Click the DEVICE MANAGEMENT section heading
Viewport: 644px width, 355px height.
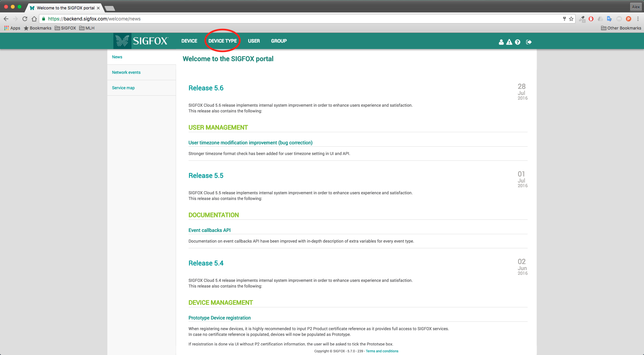click(221, 303)
